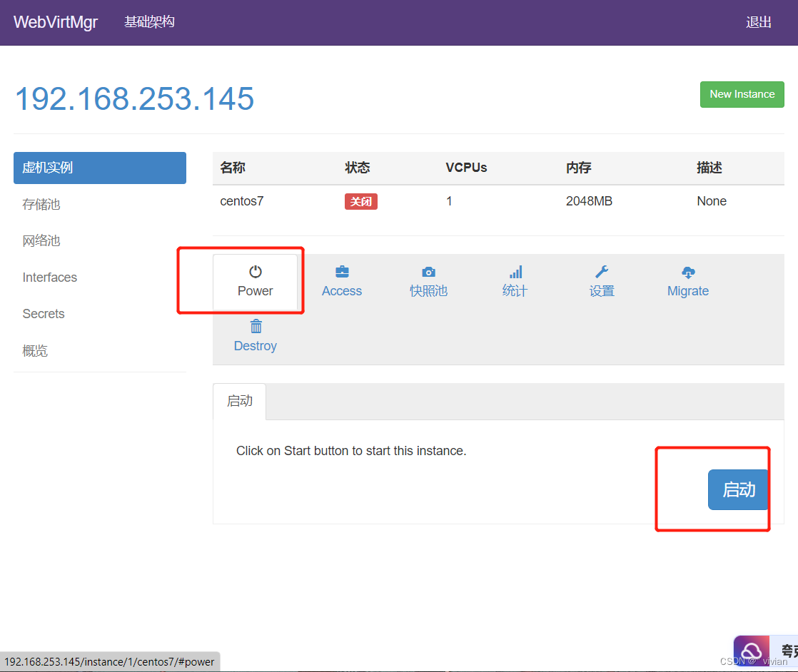Screen dimensions: 798x672
Task: Click the New Instance button
Action: 742,94
